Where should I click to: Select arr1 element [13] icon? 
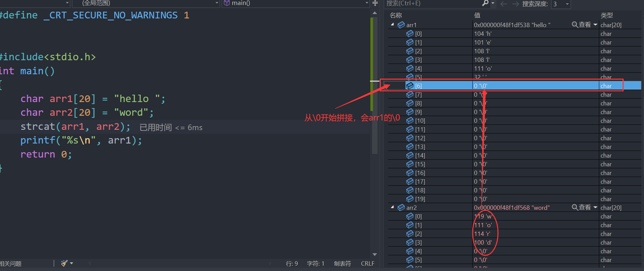click(410, 147)
